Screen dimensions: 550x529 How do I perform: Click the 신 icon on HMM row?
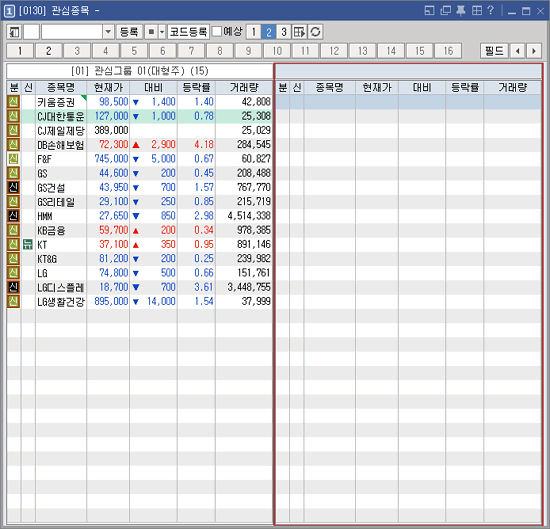coord(13,216)
